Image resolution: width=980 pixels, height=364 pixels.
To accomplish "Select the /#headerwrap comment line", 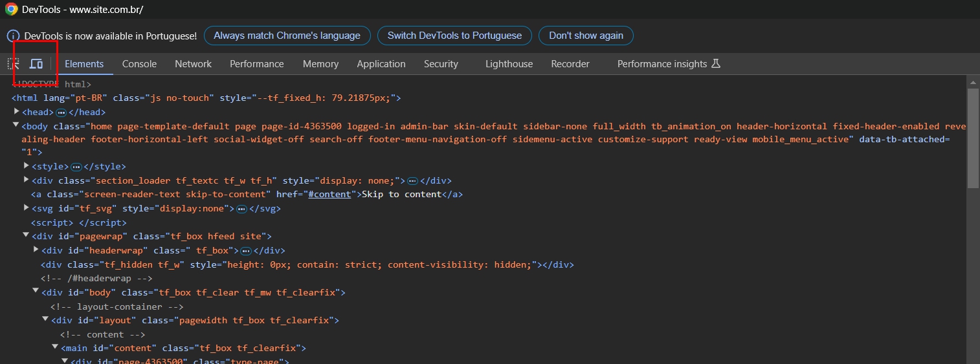I will coord(96,279).
